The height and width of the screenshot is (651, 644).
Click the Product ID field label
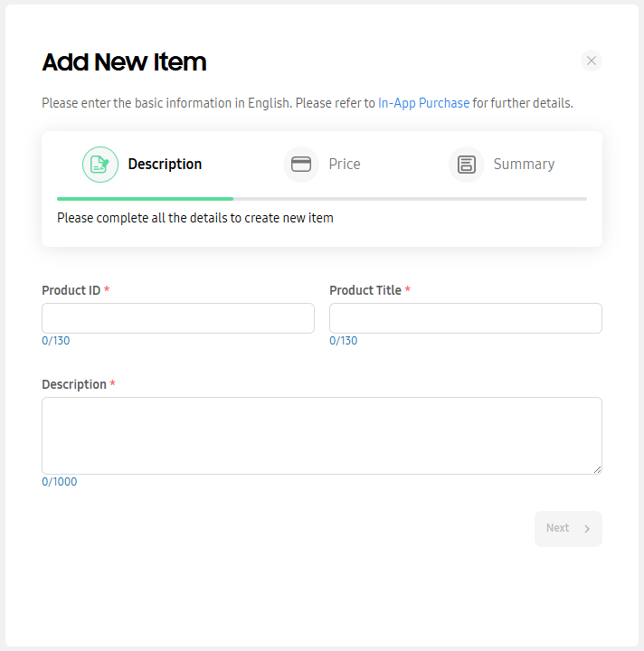pyautogui.click(x=71, y=290)
